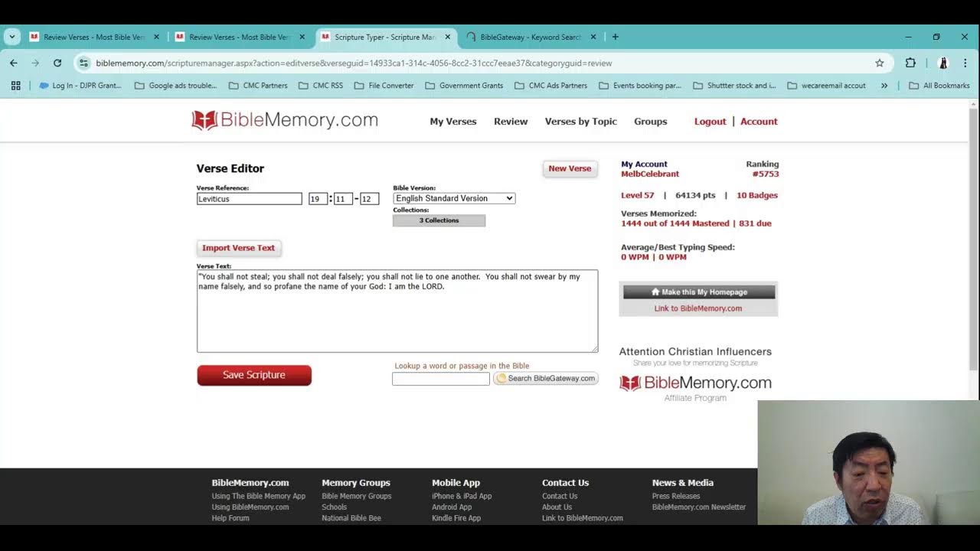Open the wecareemail account bookmark folder
This screenshot has height=551, width=980.
[828, 86]
